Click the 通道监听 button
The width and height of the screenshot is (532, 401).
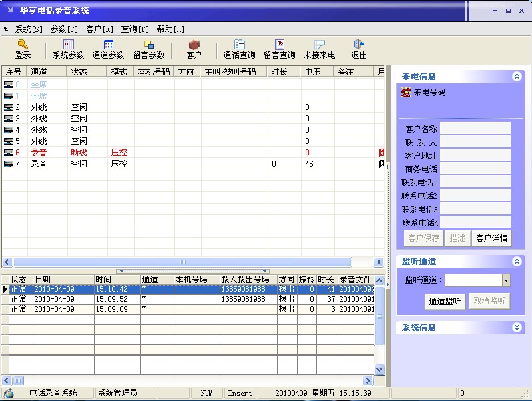(x=445, y=302)
